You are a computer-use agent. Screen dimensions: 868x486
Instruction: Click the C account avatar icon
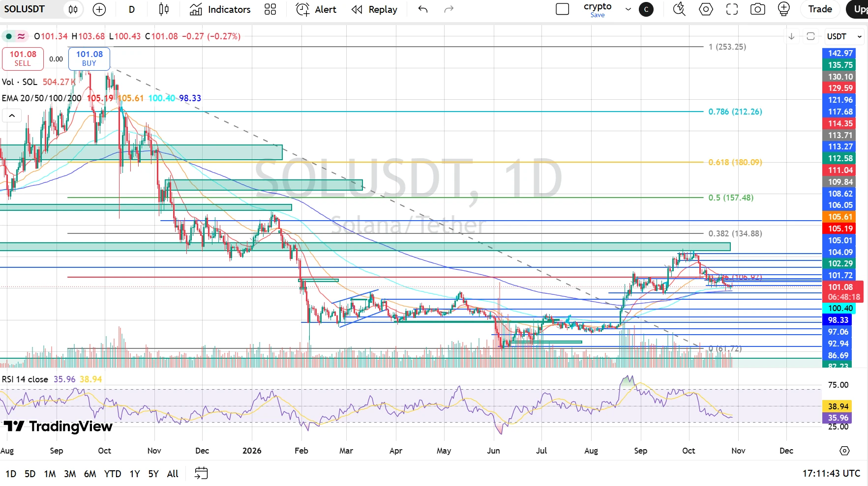[646, 9]
